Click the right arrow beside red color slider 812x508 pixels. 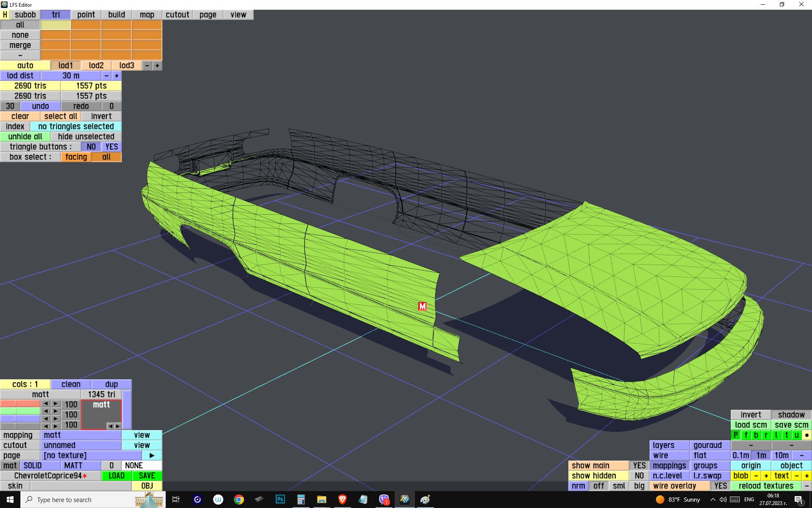pos(55,404)
